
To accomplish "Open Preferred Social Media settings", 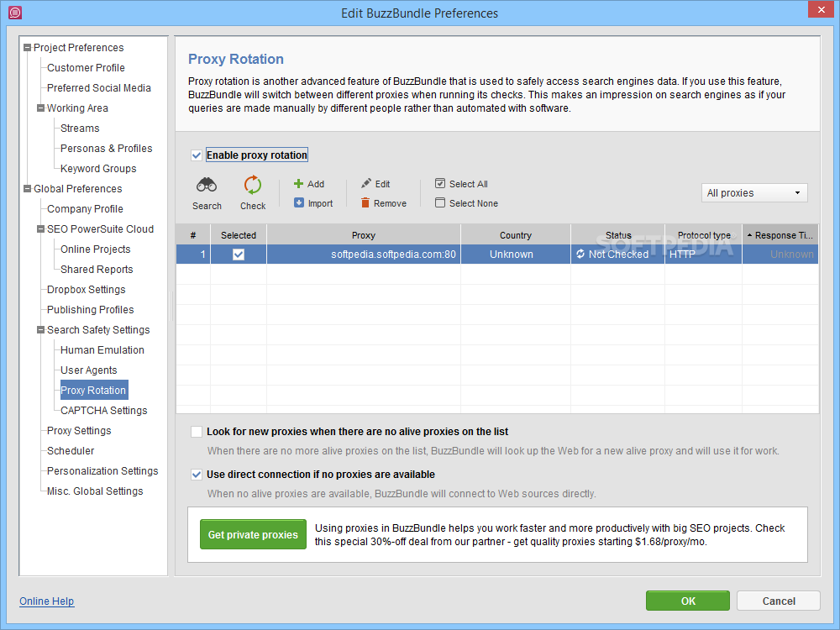I will [x=98, y=88].
